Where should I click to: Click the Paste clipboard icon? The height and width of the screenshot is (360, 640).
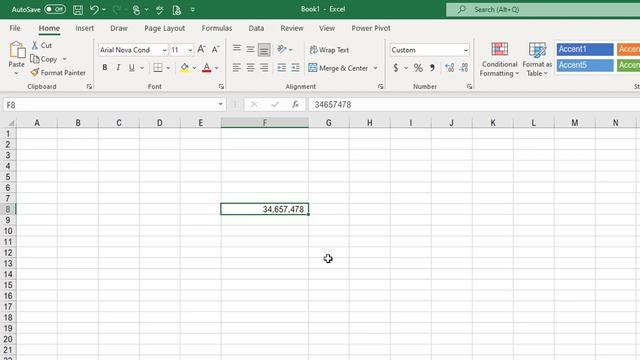tap(17, 50)
